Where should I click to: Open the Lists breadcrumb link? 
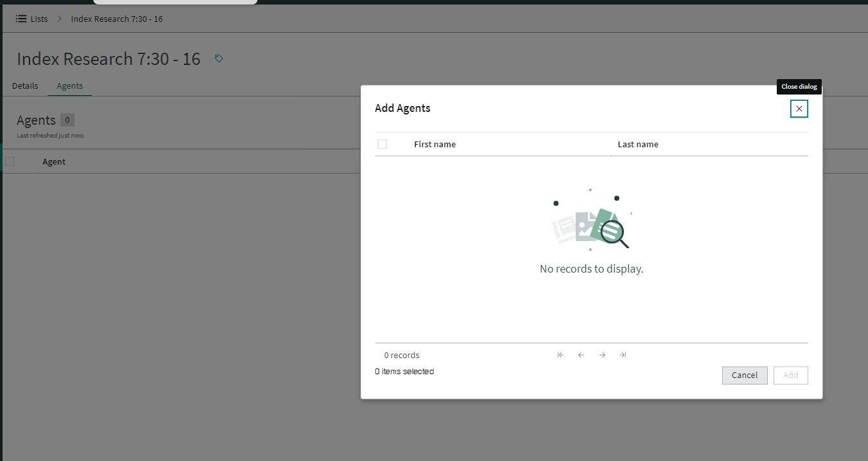(x=39, y=19)
